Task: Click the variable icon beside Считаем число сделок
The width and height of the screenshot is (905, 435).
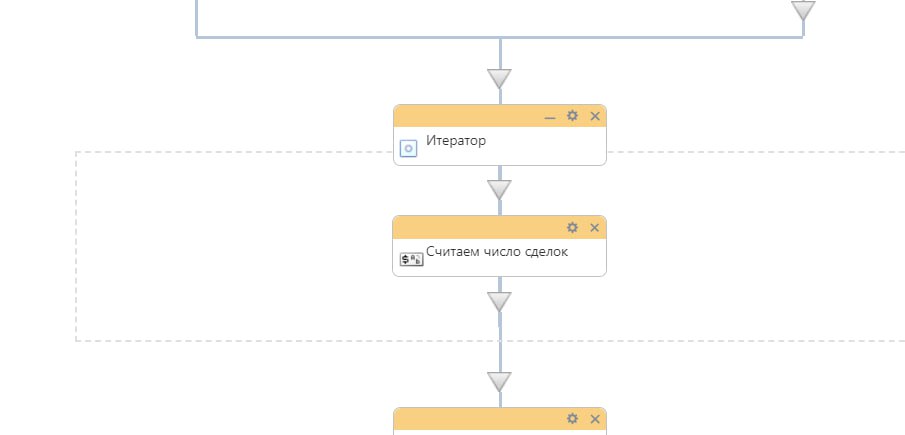Action: (x=411, y=259)
